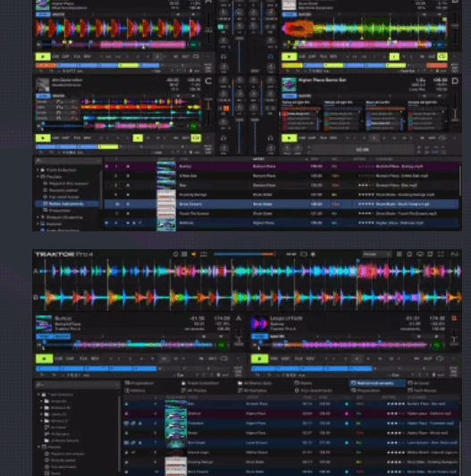Click the deck C letter in four-deck layout

tap(208, 81)
